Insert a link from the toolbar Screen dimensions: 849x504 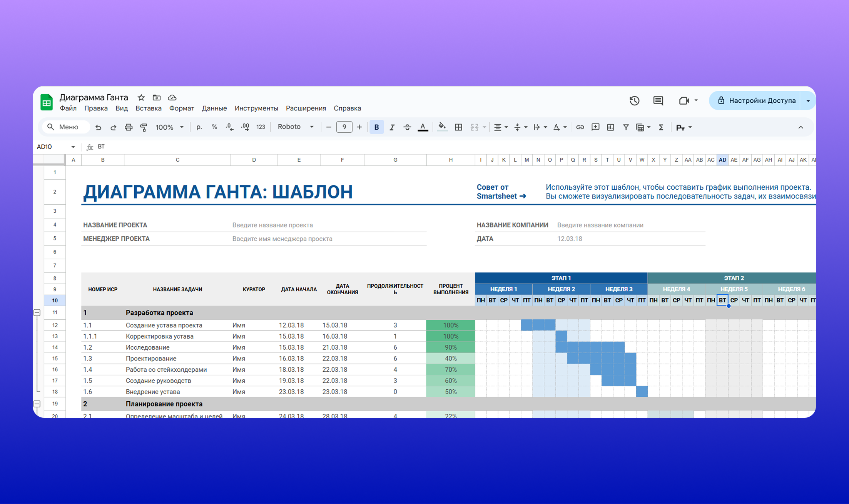(x=580, y=127)
